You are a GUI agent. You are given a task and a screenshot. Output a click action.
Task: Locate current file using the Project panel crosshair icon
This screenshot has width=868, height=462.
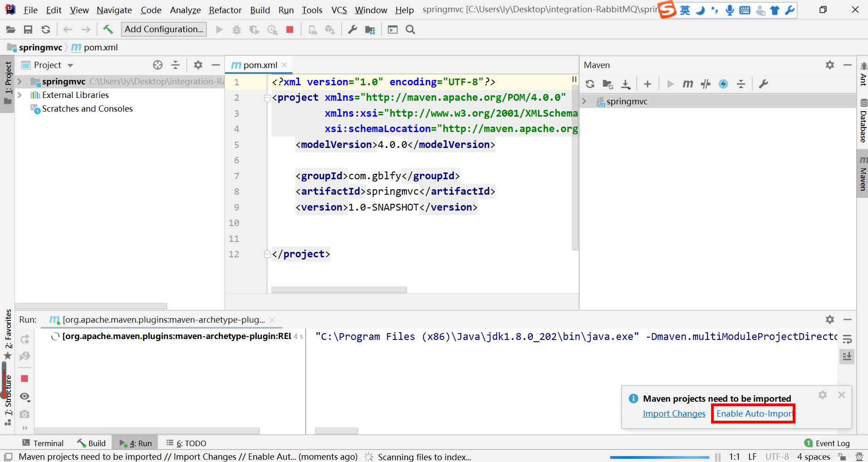(158, 65)
